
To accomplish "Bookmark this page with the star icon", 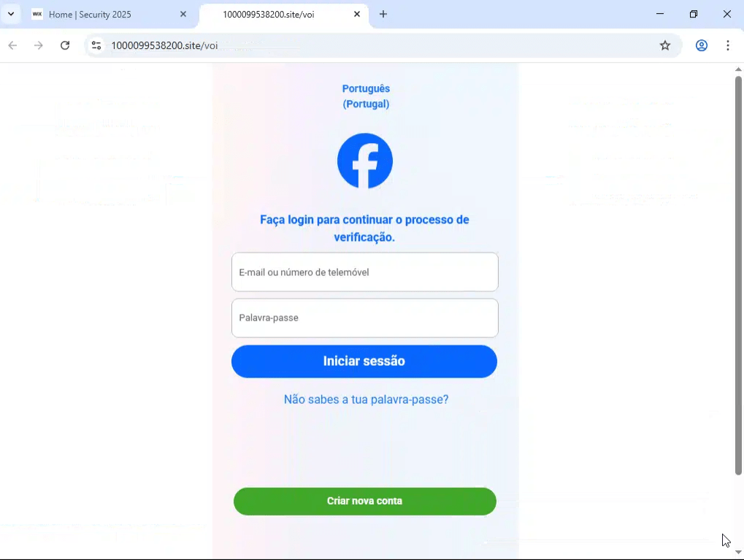I will tap(664, 45).
